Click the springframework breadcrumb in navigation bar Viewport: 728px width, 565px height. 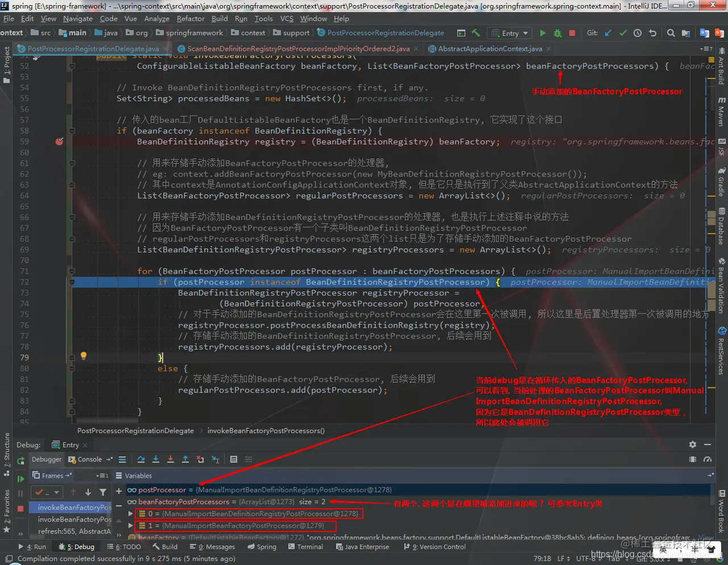(189, 33)
